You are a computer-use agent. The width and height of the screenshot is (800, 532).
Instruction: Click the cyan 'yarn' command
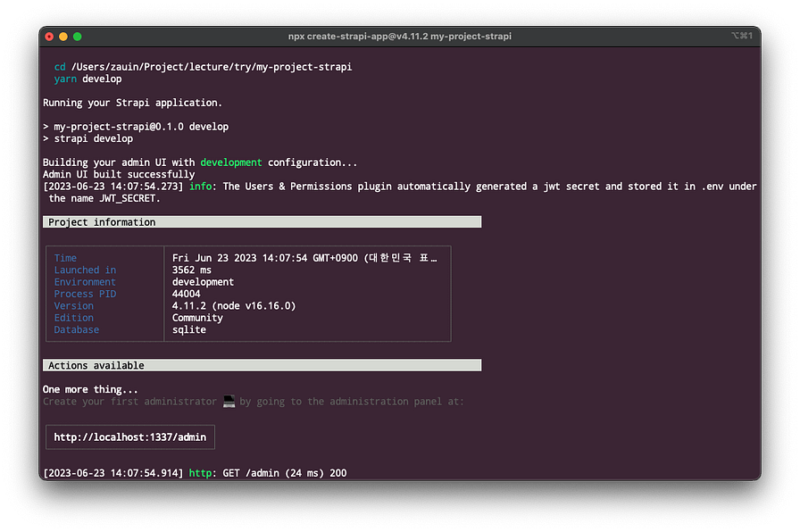65,79
